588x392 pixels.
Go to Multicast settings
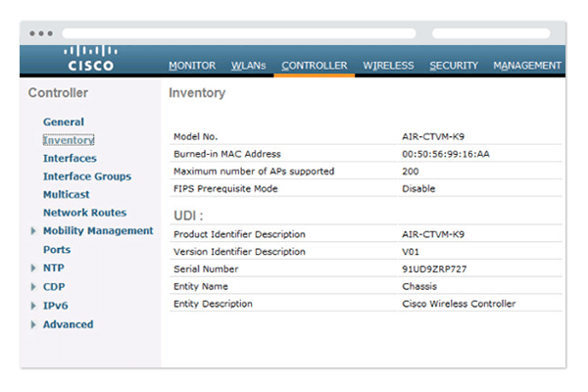67,195
